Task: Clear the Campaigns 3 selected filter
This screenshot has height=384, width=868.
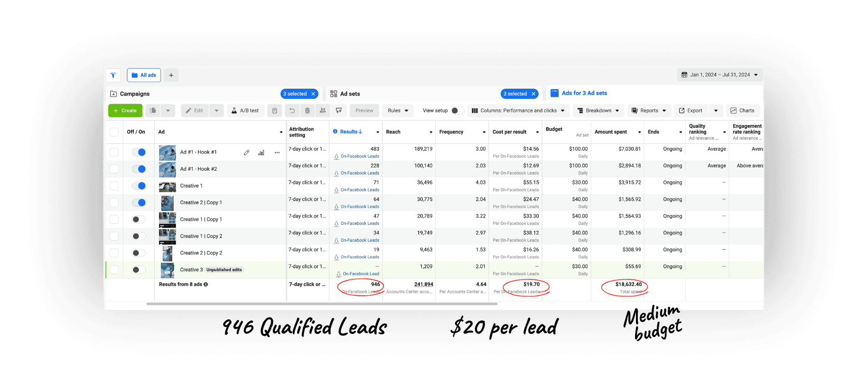Action: [313, 94]
